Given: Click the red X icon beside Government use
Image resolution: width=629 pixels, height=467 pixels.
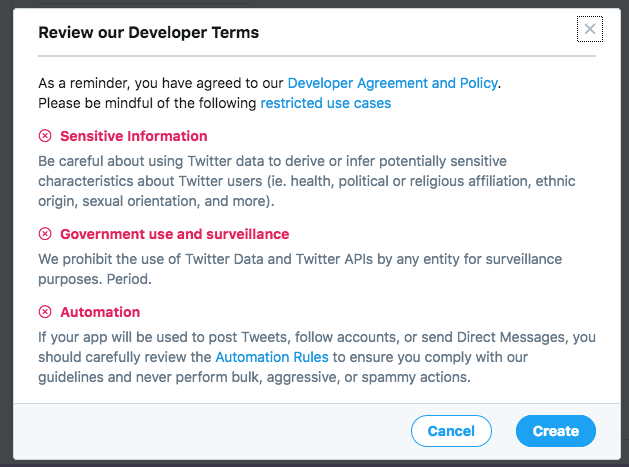Looking at the screenshot, I should point(45,234).
